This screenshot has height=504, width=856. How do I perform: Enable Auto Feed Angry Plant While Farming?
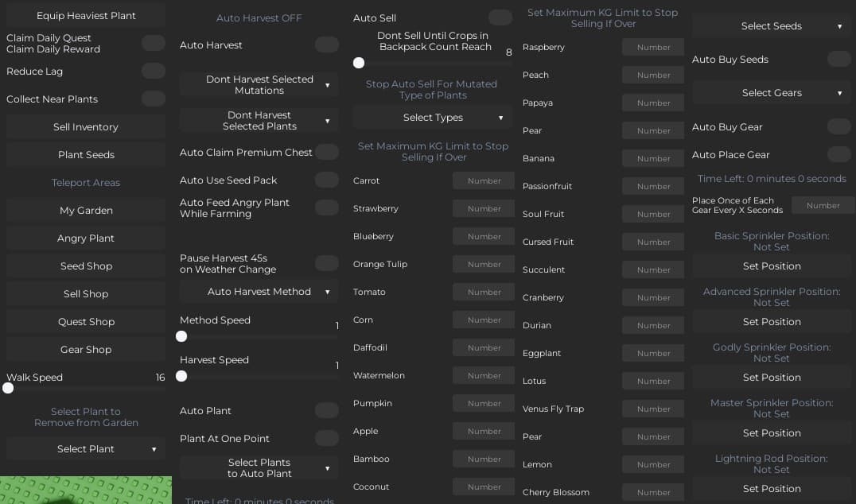[x=326, y=207]
